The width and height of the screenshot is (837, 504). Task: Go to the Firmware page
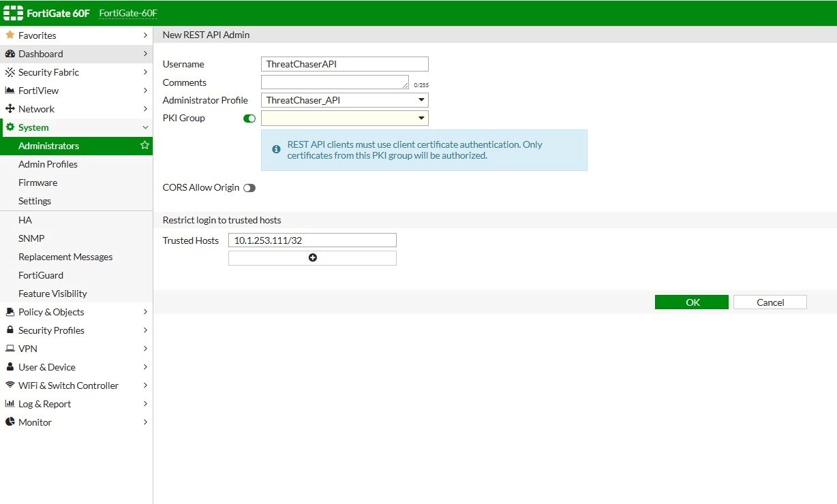(37, 183)
